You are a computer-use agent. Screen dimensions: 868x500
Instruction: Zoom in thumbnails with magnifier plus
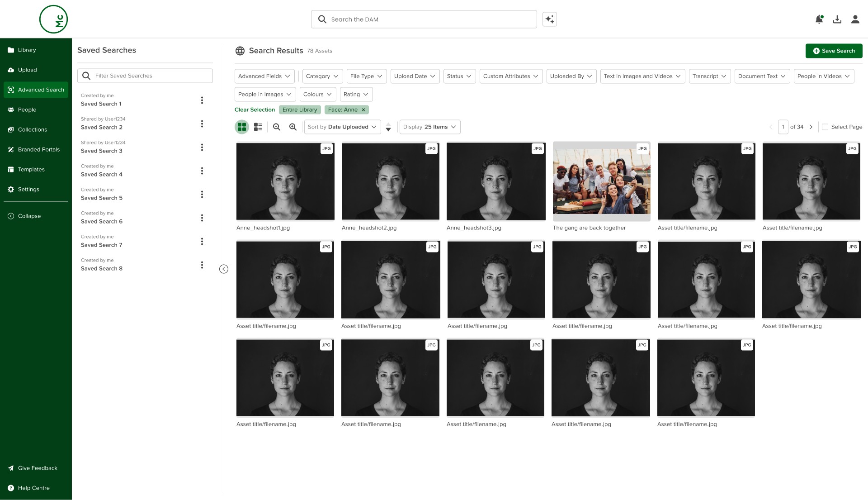293,127
